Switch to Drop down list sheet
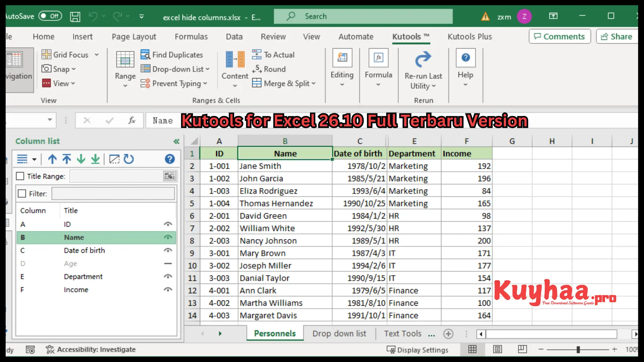 [x=339, y=334]
